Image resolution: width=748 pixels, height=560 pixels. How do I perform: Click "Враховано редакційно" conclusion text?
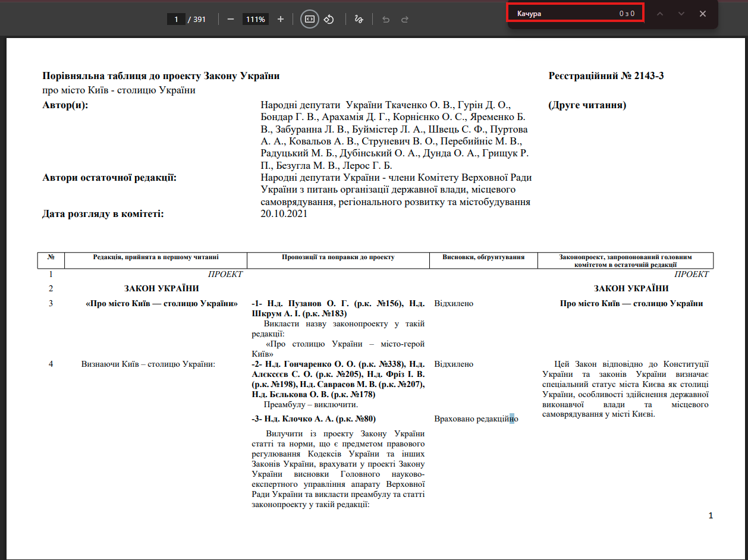(476, 419)
